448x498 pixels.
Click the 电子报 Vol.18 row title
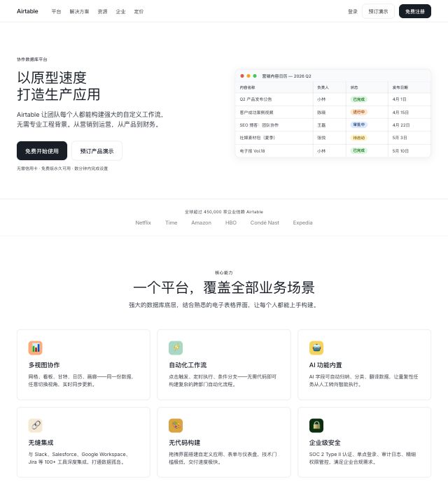pos(252,150)
